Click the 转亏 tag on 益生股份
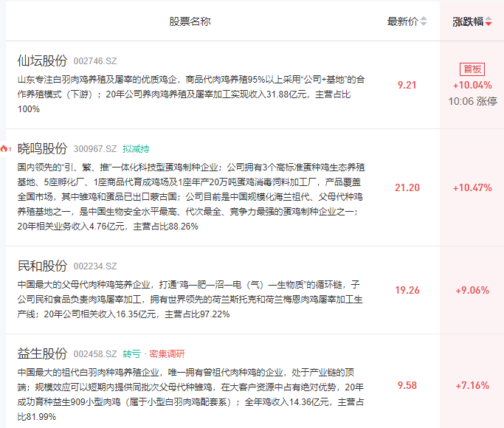Viewport: 504px width, 428px height. click(x=131, y=353)
